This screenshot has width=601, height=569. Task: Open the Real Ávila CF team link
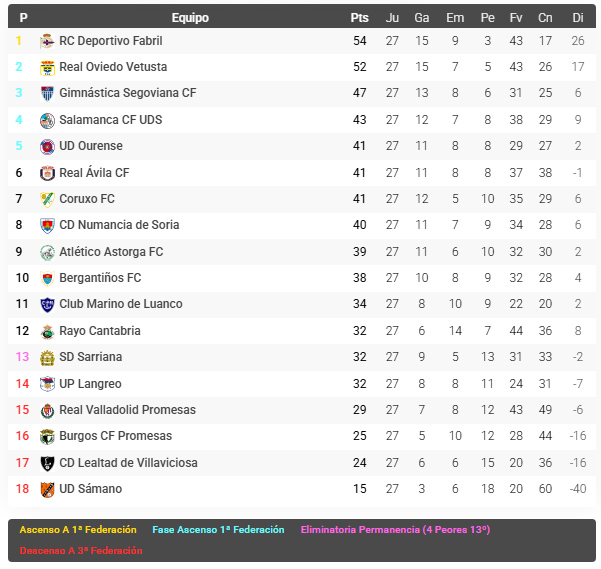(x=94, y=173)
